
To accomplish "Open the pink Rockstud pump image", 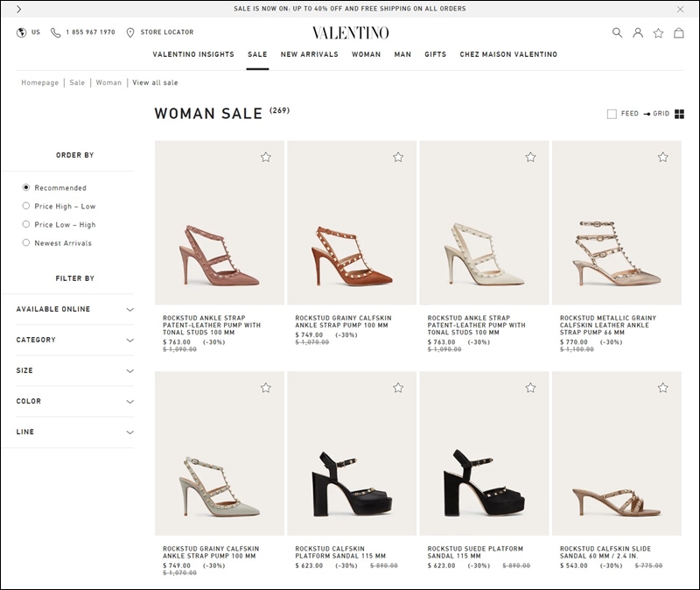I will (220, 223).
